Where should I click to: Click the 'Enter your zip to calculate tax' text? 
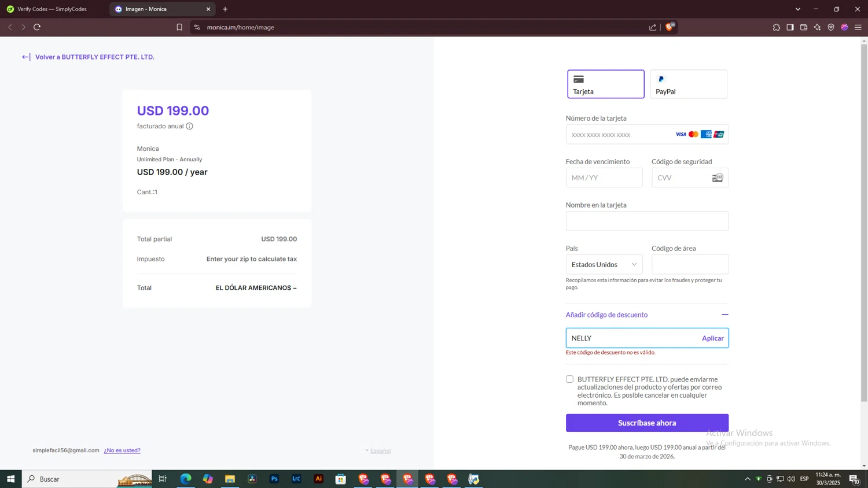coord(252,259)
